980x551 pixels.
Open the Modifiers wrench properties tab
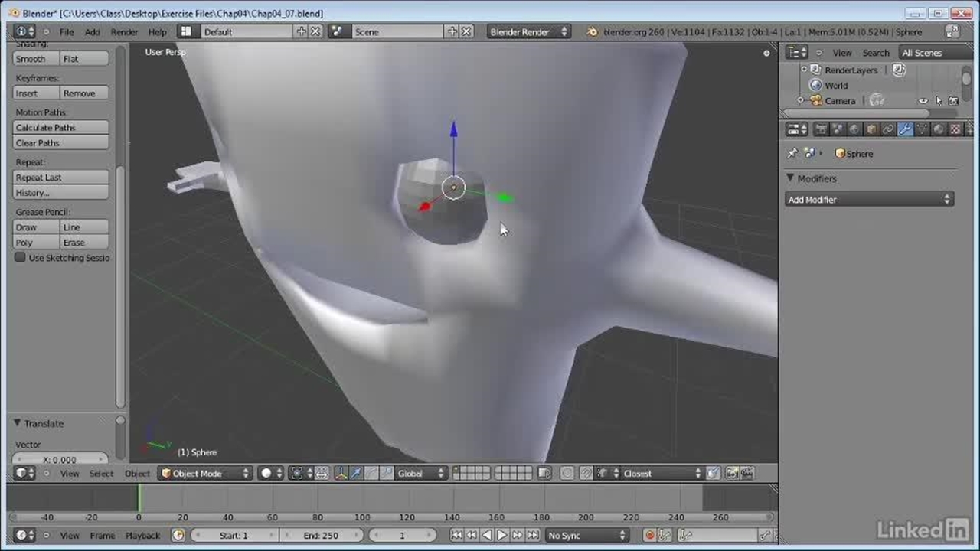pos(905,129)
